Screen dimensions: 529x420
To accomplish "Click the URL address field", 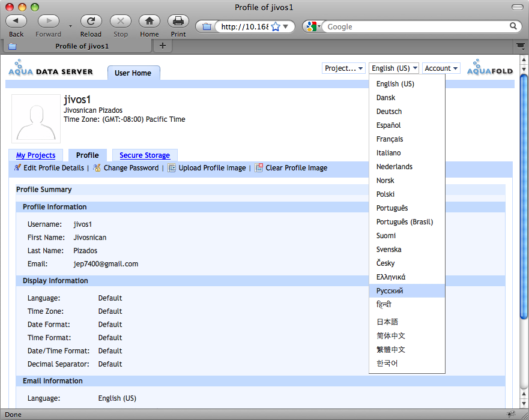I will point(244,26).
